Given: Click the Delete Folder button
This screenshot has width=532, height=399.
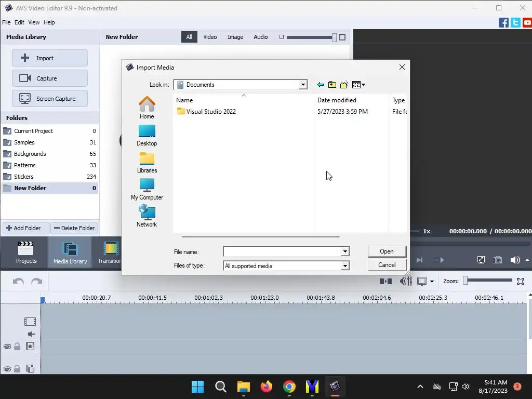Looking at the screenshot, I should point(75,228).
